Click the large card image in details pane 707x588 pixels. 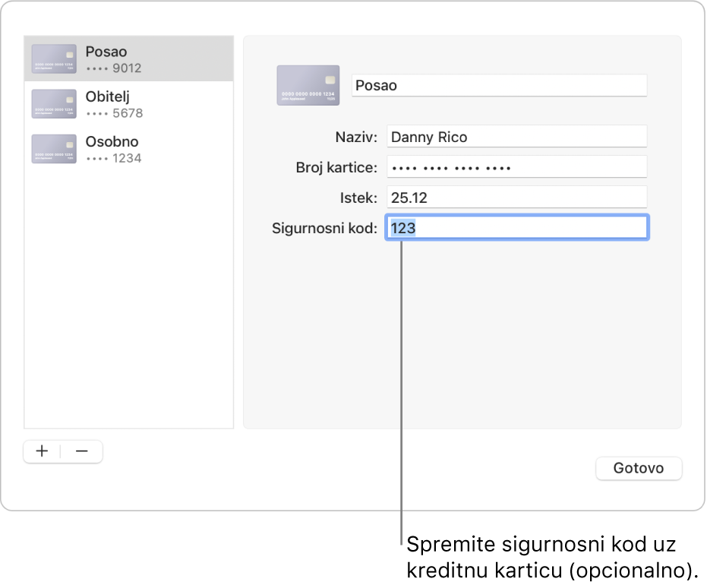point(308,85)
